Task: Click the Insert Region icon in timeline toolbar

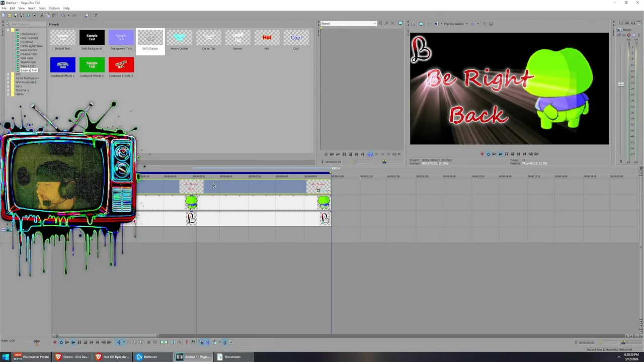Action: click(x=193, y=342)
